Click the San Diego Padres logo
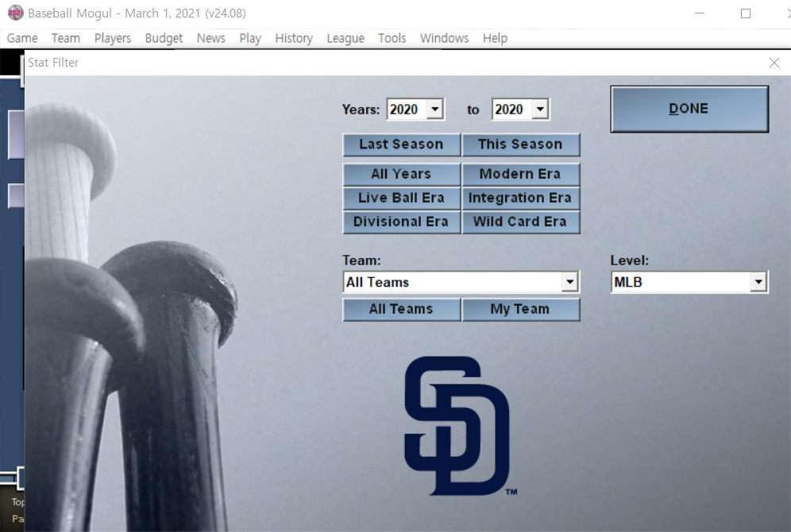Screen dimensions: 791x532 click(461, 426)
